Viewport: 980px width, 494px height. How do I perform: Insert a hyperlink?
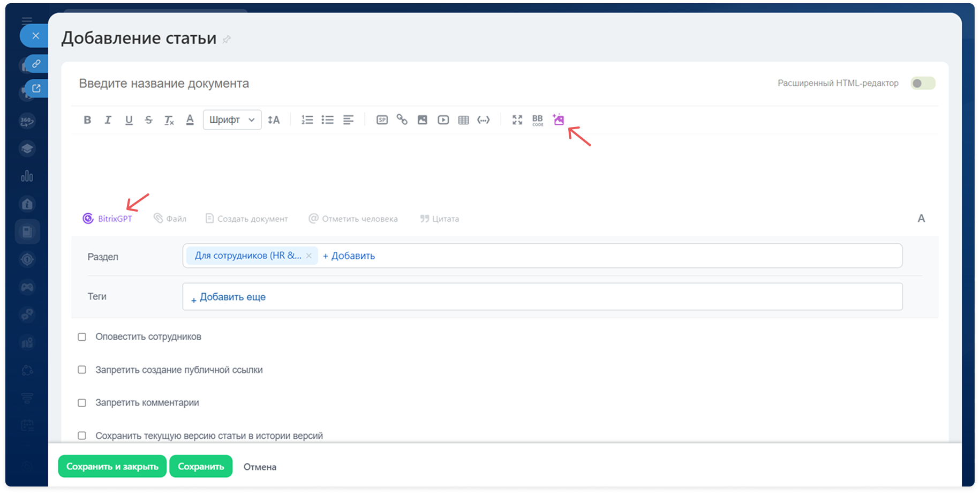coord(402,120)
